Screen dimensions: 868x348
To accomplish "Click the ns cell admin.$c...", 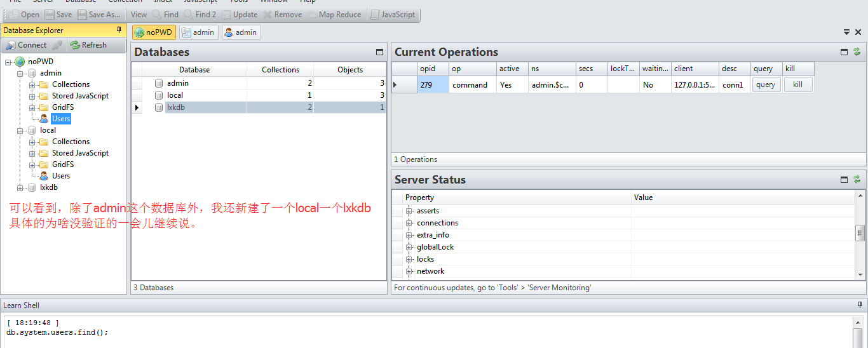I will point(552,84).
